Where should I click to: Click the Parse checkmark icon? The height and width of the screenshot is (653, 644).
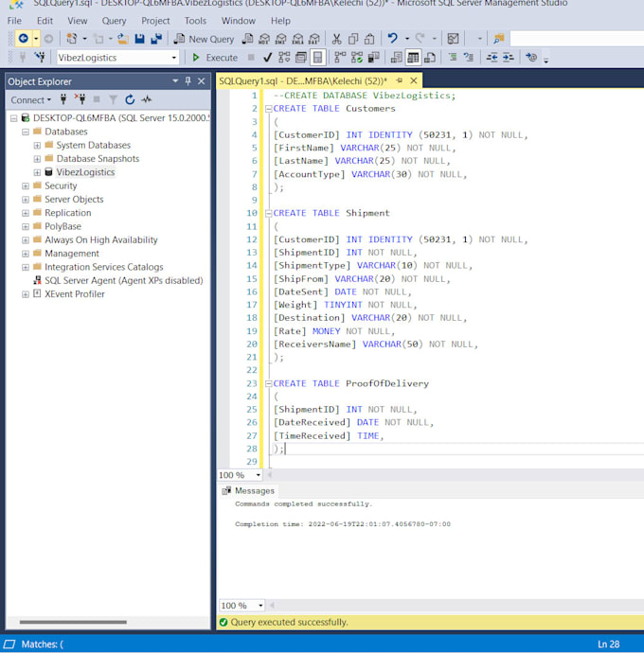(268, 57)
